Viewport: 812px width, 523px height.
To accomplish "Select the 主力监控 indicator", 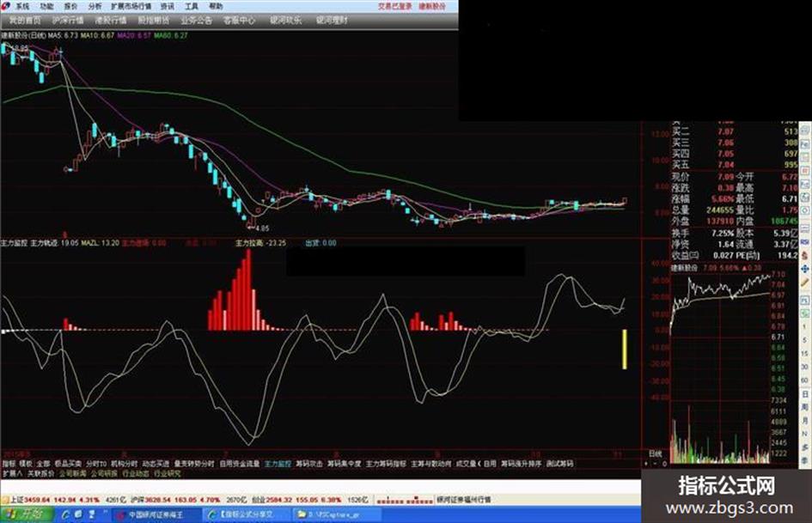I will pyautogui.click(x=278, y=464).
